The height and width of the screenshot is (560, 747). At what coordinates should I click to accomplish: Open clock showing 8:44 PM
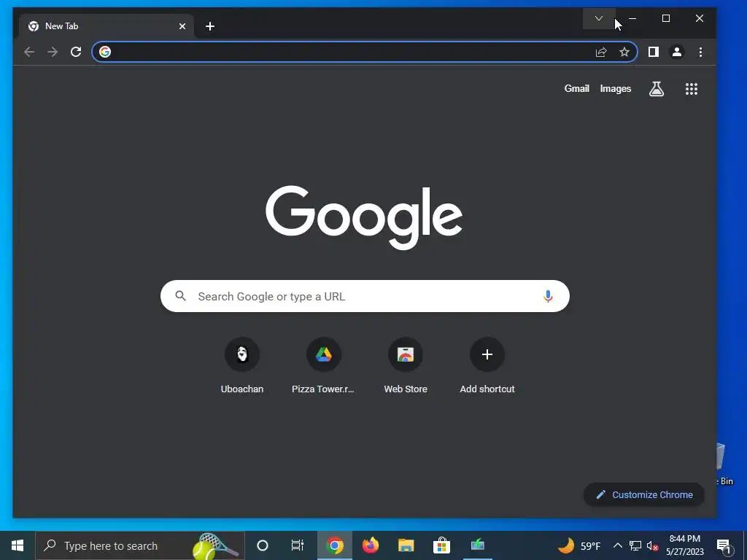[x=684, y=545]
